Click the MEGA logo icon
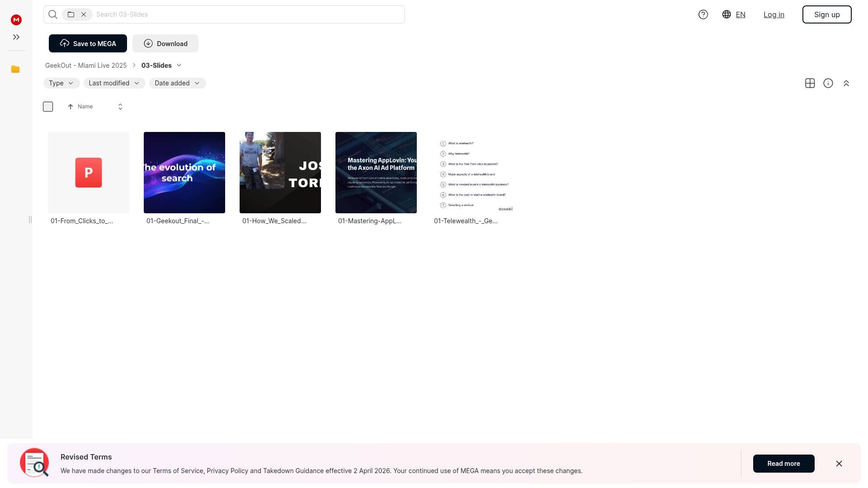The width and height of the screenshot is (868, 488). (x=16, y=19)
